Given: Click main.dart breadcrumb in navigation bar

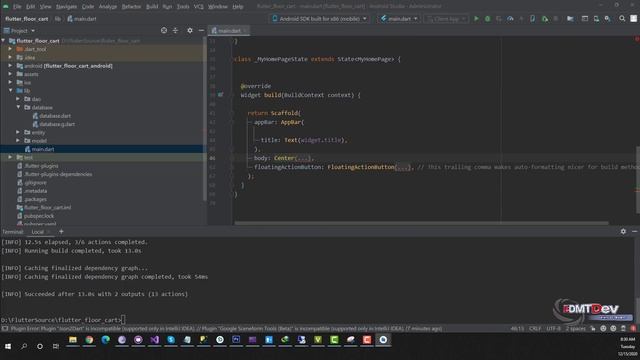Looking at the screenshot, I should coord(82,19).
